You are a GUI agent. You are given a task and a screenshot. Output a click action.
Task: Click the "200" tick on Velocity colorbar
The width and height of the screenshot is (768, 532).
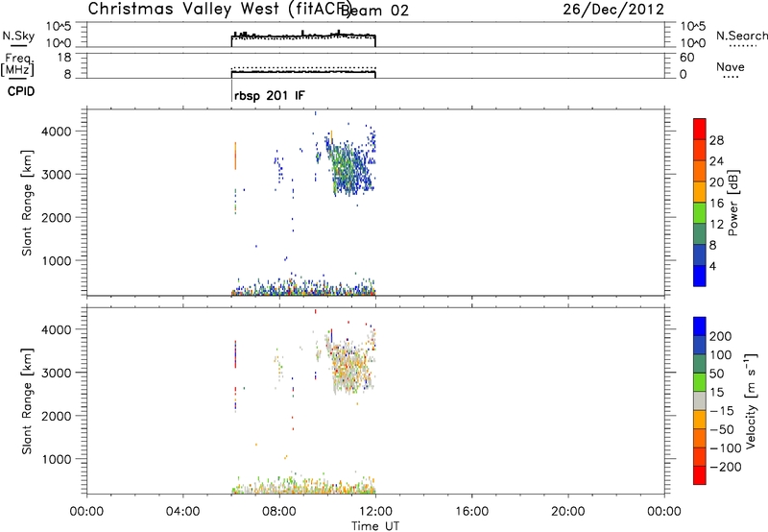[721, 336]
